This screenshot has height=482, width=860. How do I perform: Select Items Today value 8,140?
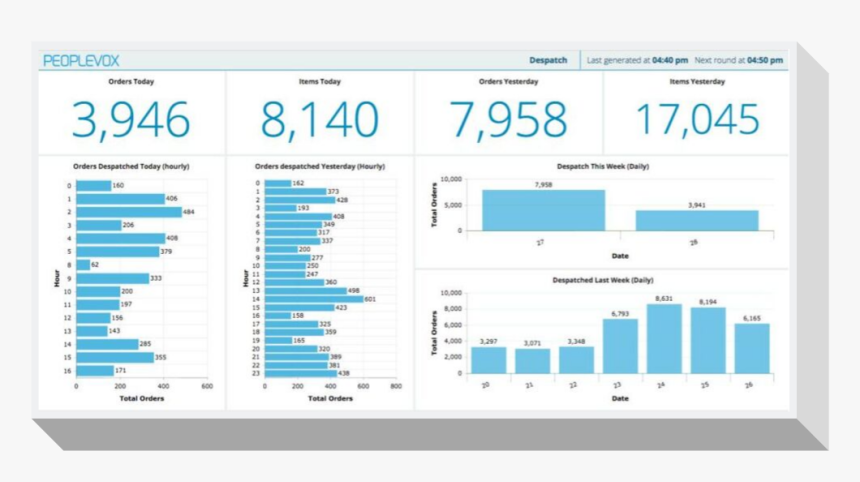[x=320, y=120]
